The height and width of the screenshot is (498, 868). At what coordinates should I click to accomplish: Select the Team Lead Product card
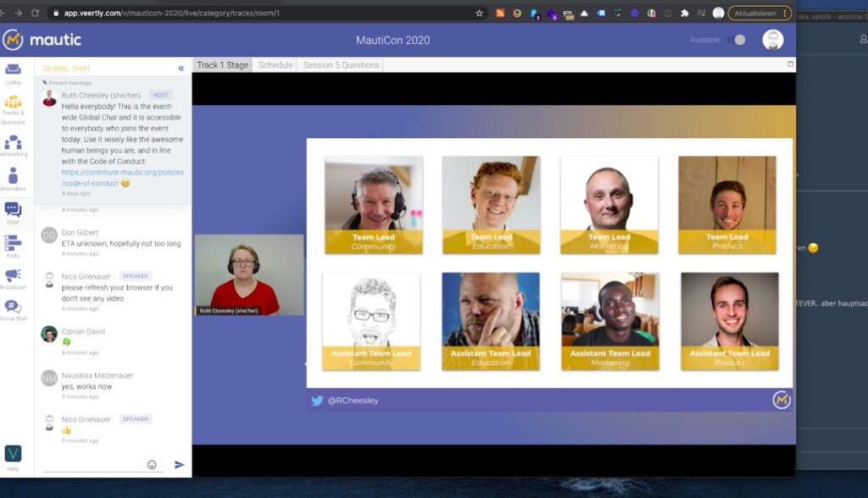click(726, 205)
